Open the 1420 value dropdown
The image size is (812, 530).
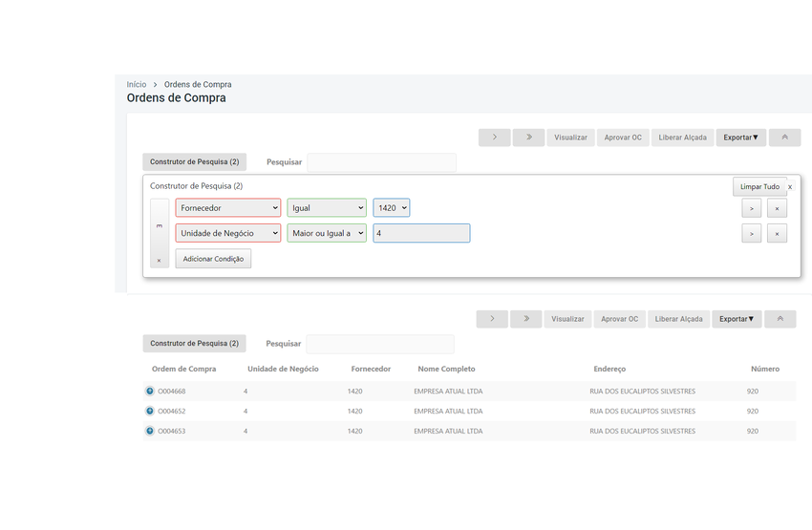tap(392, 208)
